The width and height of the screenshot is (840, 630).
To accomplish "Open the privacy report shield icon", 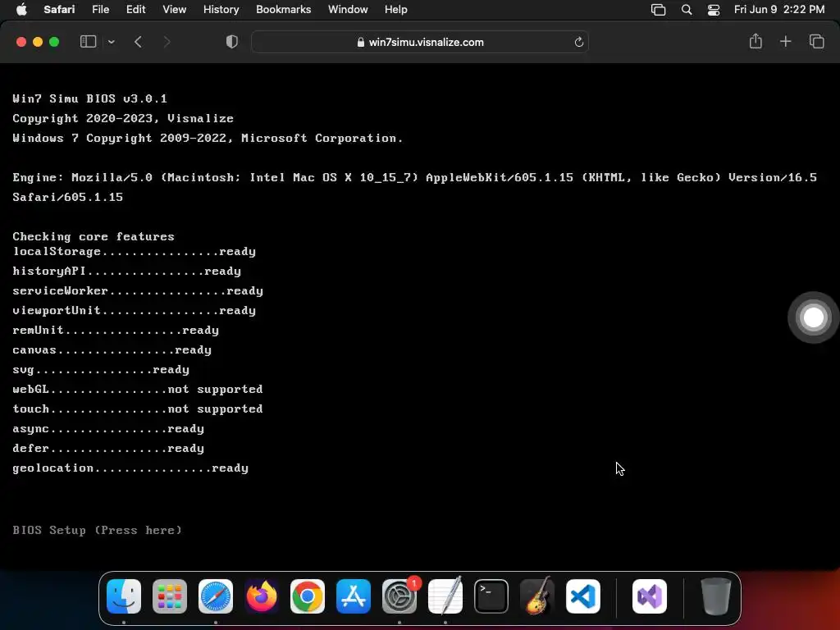I will (x=232, y=42).
